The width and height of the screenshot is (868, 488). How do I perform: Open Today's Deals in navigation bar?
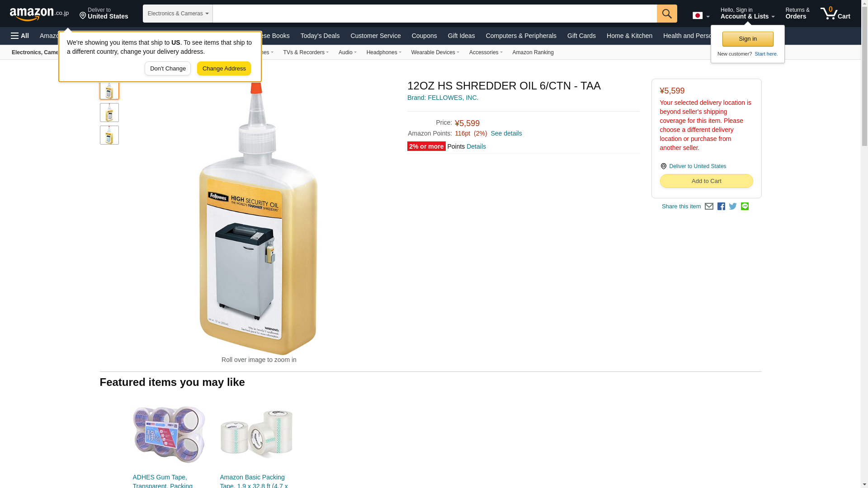tap(320, 36)
